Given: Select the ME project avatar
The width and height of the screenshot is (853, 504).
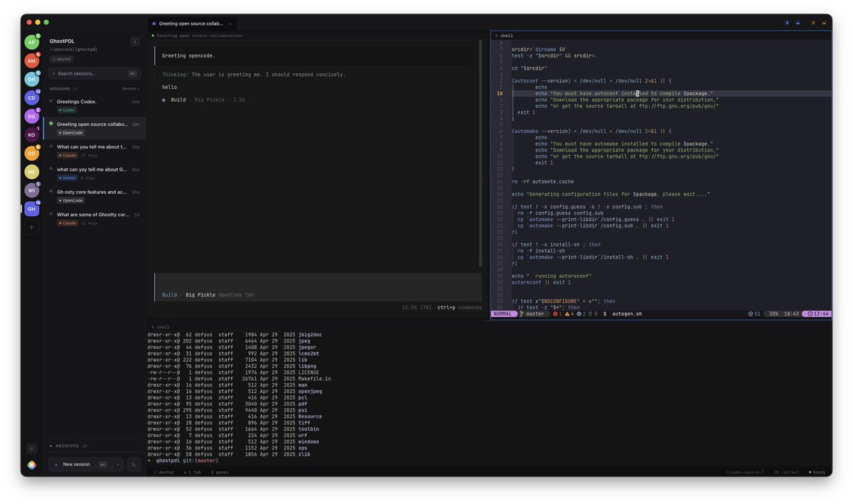Looking at the screenshot, I should click(x=31, y=172).
